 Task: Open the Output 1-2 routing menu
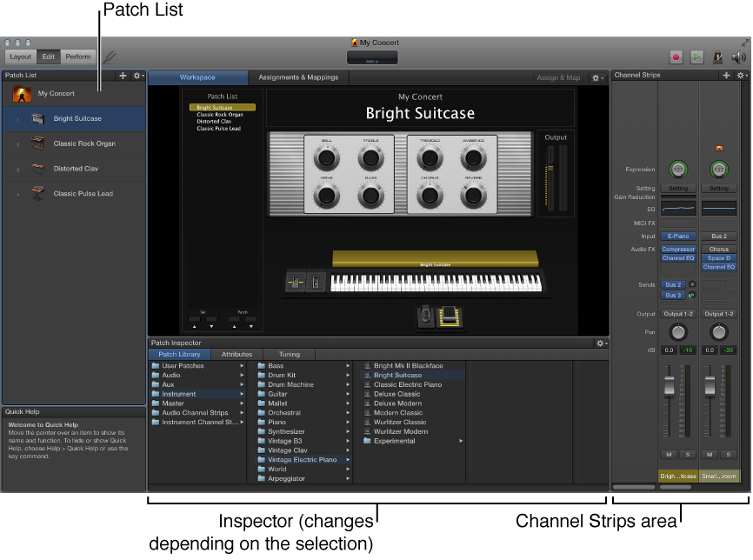point(678,313)
